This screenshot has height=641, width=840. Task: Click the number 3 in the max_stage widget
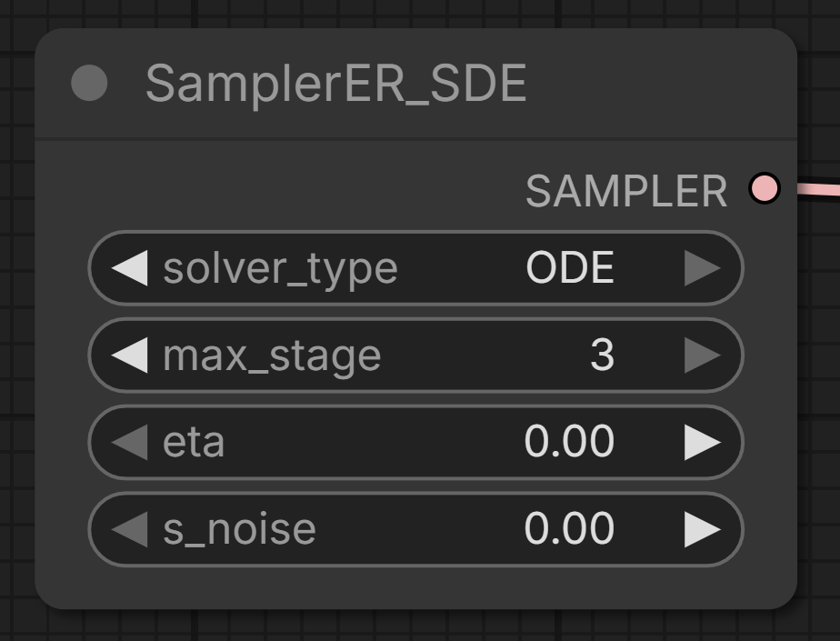602,355
